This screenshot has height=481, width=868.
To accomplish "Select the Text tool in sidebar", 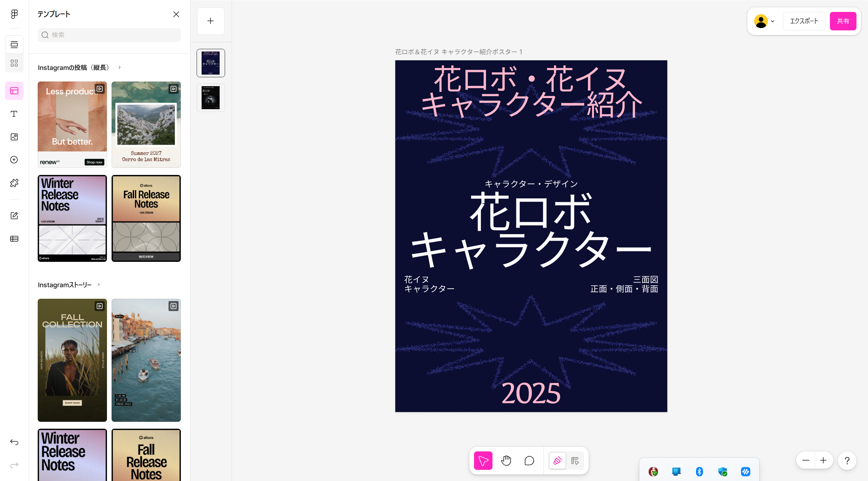I will [14, 114].
